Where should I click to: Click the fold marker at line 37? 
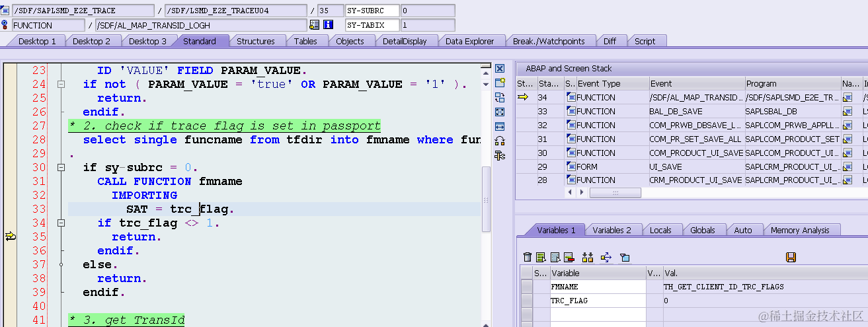coord(60,264)
